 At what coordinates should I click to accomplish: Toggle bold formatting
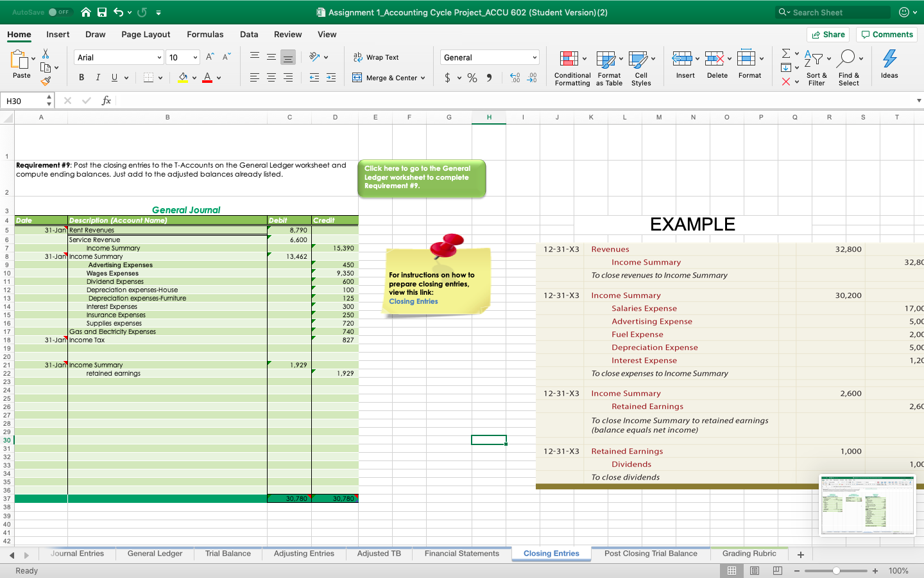tap(81, 78)
